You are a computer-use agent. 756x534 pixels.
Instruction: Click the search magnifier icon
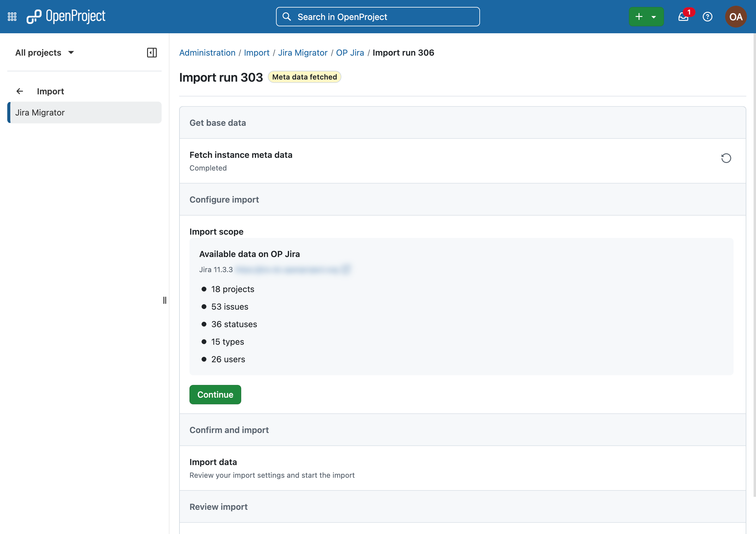tap(287, 17)
